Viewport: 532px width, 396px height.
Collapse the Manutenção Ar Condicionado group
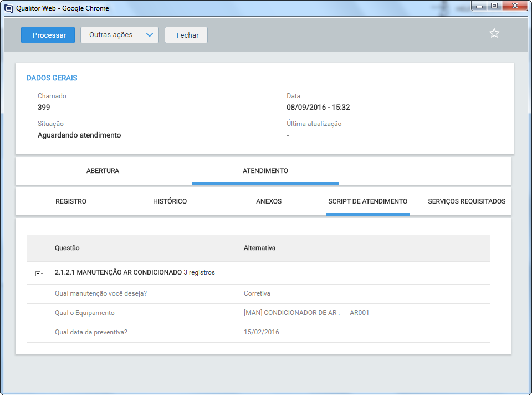tap(38, 273)
